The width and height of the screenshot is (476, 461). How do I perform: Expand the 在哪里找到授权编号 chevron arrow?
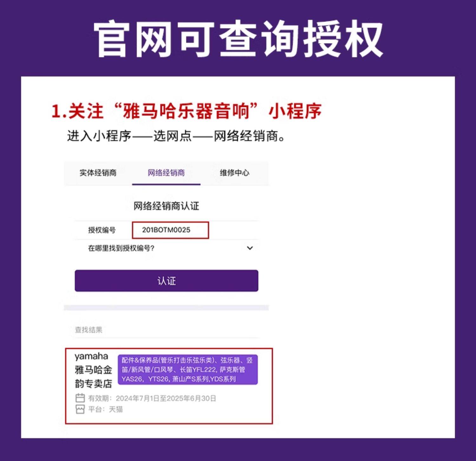coord(250,248)
